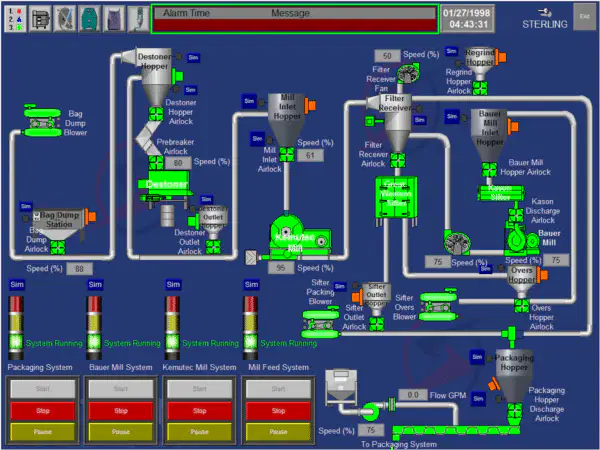Image resolution: width=600 pixels, height=450 pixels.
Task: Stop the Kemutec Mill System
Action: (x=199, y=411)
